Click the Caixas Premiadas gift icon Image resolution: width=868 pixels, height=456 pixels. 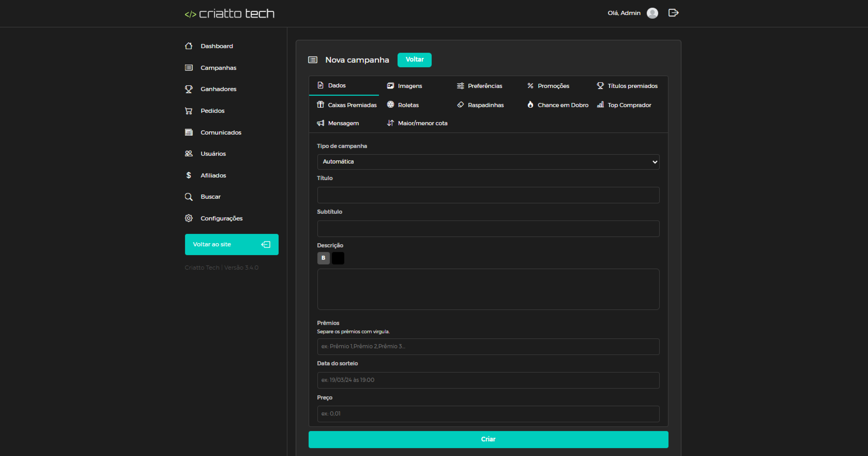[320, 105]
